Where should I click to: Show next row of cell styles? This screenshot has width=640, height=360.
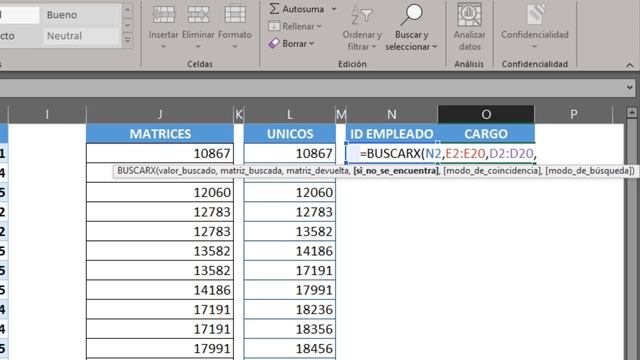point(127,25)
